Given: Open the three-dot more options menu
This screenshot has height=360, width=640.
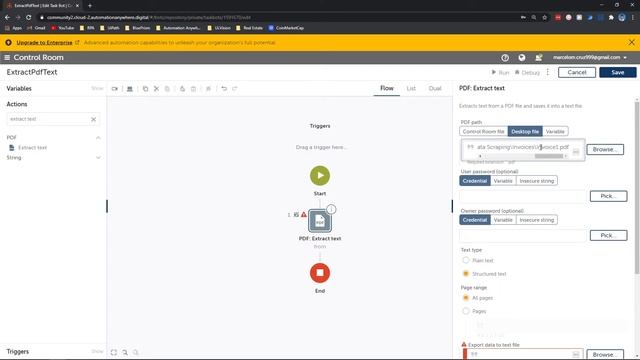Looking at the screenshot, I should tap(548, 72).
